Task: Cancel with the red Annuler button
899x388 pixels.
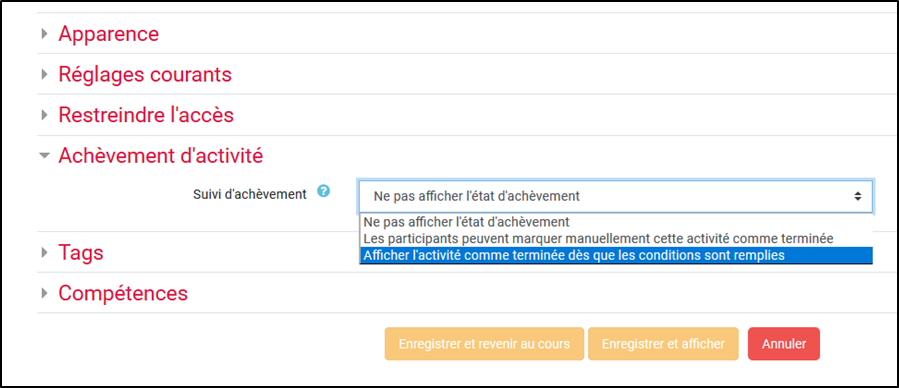Action: point(784,344)
